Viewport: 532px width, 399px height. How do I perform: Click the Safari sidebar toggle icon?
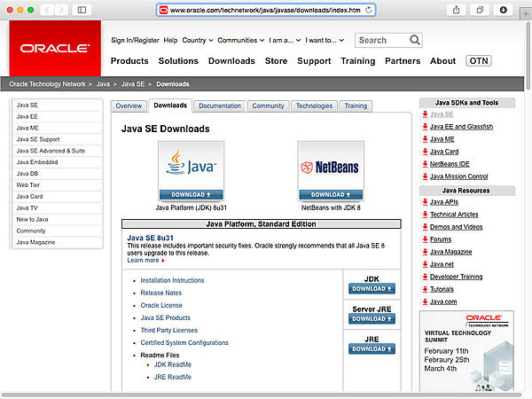[82, 10]
